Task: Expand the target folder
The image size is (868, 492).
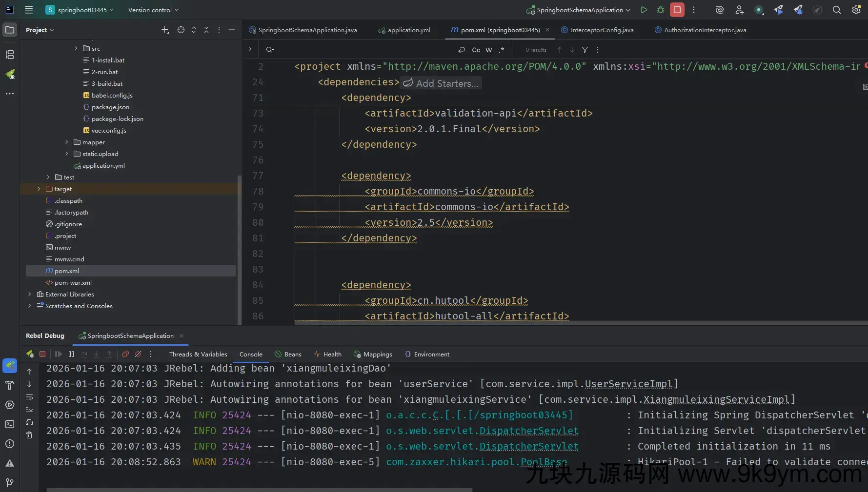Action: tap(39, 189)
